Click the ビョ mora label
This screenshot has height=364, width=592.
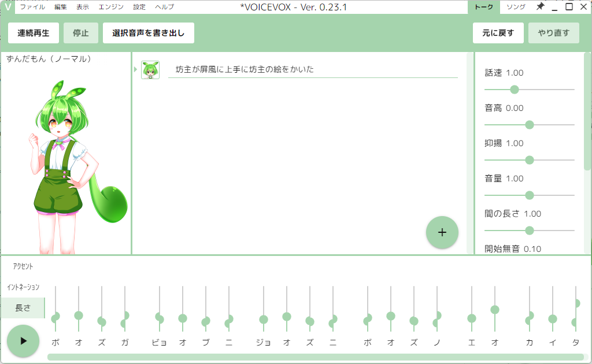click(160, 343)
